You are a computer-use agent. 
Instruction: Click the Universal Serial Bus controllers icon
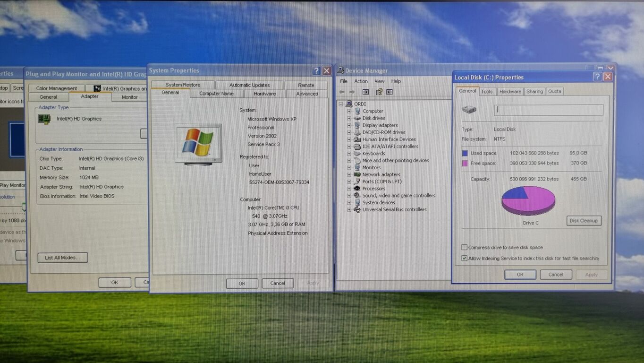click(357, 210)
